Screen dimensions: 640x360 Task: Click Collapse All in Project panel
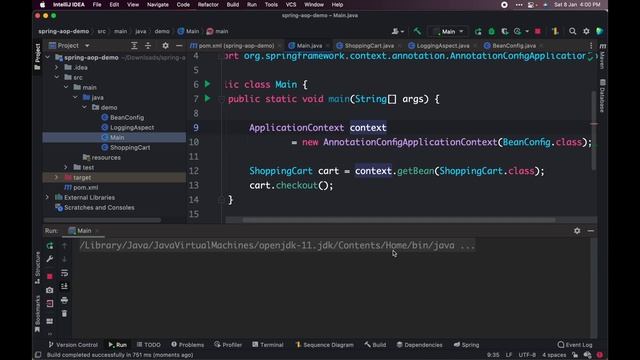point(148,46)
